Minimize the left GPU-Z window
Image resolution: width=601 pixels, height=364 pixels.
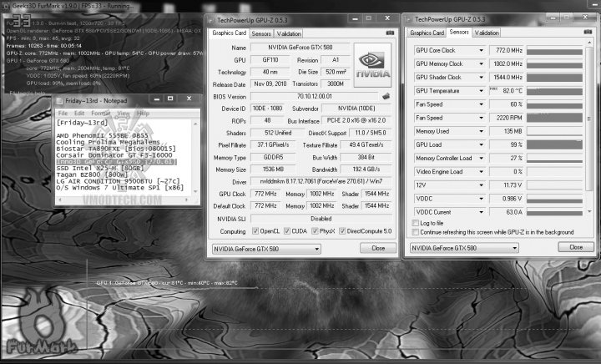pyautogui.click(x=355, y=18)
